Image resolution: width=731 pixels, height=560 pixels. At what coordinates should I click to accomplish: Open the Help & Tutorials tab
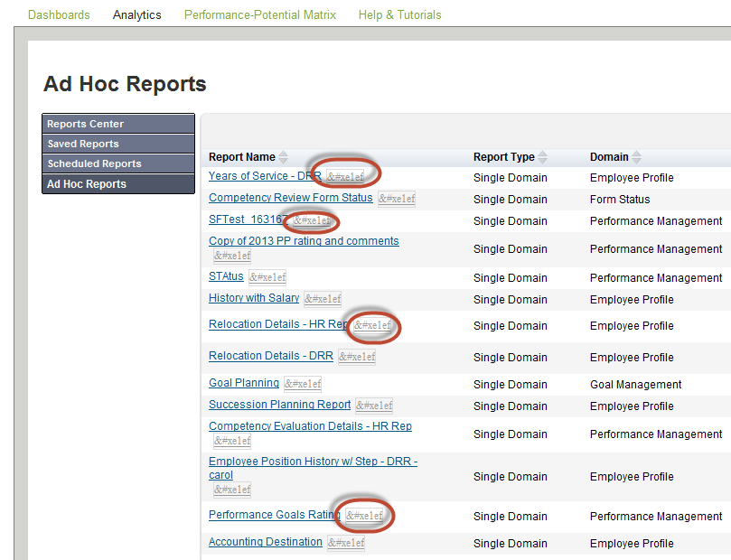coord(400,15)
